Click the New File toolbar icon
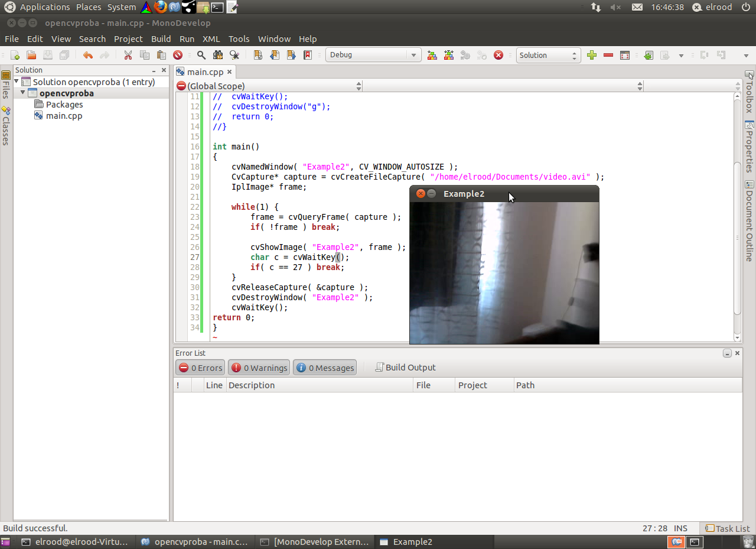756x549 pixels. pos(15,55)
